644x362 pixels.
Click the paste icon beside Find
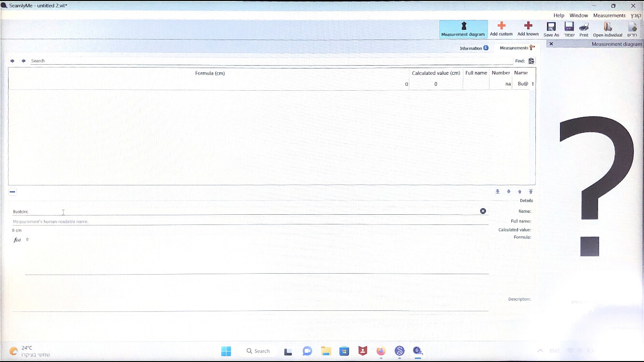pos(532,61)
